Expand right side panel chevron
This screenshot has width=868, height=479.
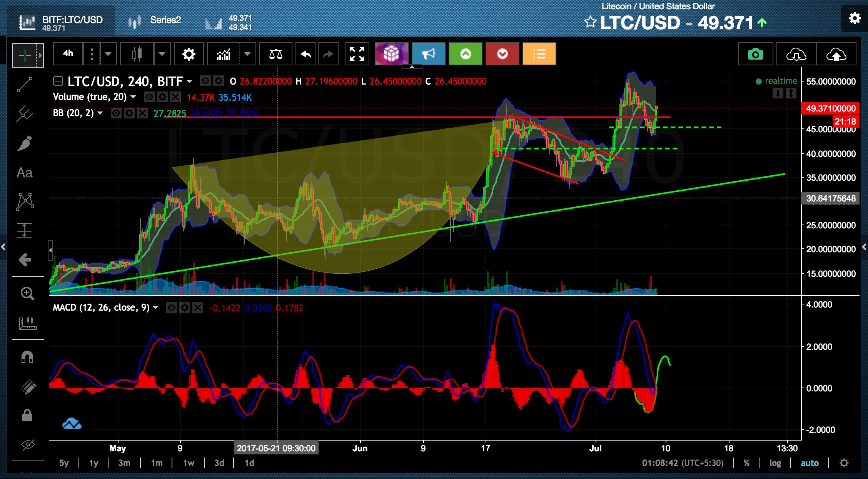pos(865,247)
